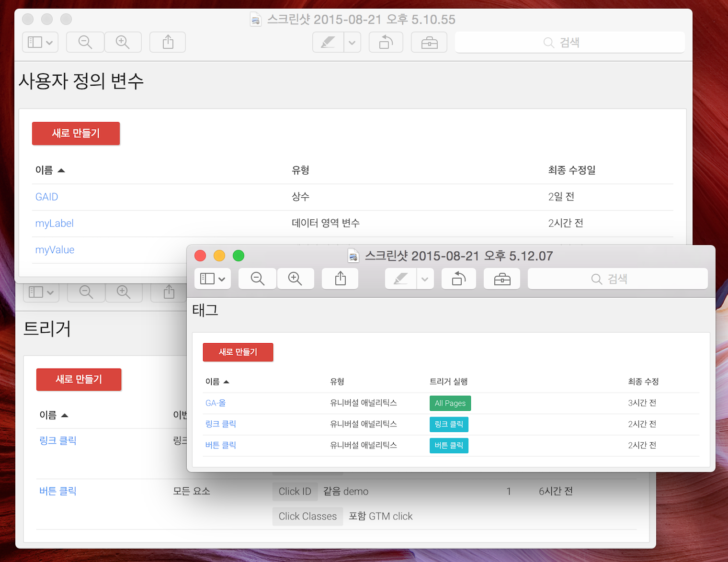Click the 6시간 전 cell in 트리거 table
Image resolution: width=728 pixels, height=562 pixels.
(556, 491)
